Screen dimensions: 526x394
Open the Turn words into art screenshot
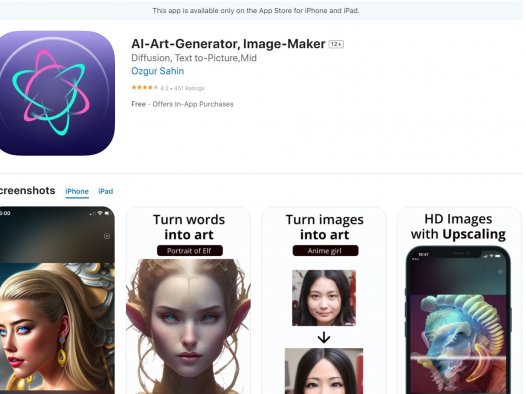(189, 301)
